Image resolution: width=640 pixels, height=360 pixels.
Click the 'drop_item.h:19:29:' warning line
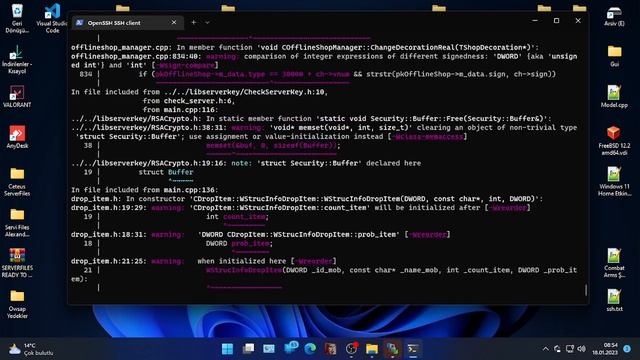tap(300, 208)
